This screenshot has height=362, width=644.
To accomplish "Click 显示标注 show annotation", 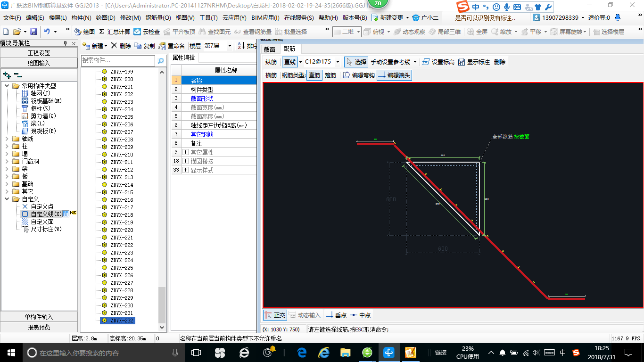I will coord(474,62).
